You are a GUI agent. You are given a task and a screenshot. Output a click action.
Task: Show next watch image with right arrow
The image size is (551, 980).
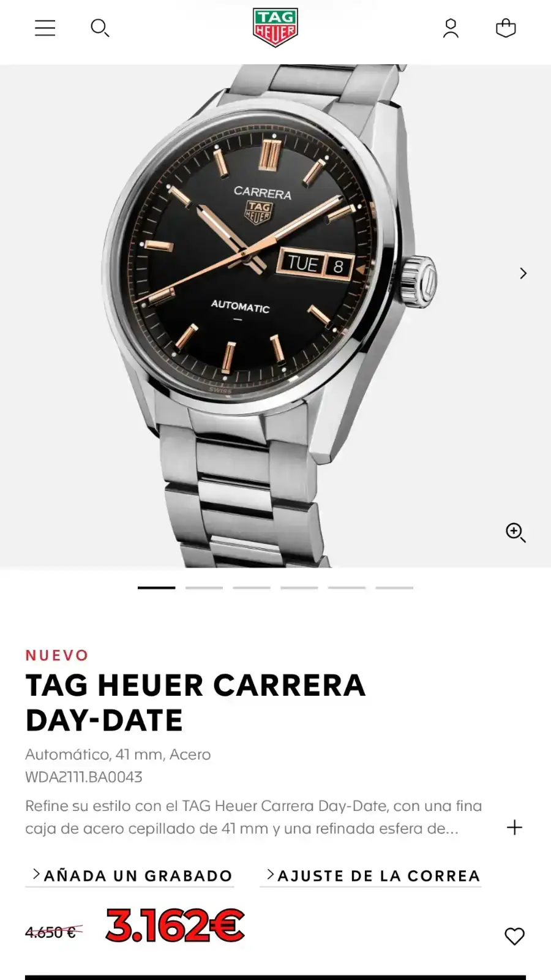pyautogui.click(x=523, y=273)
